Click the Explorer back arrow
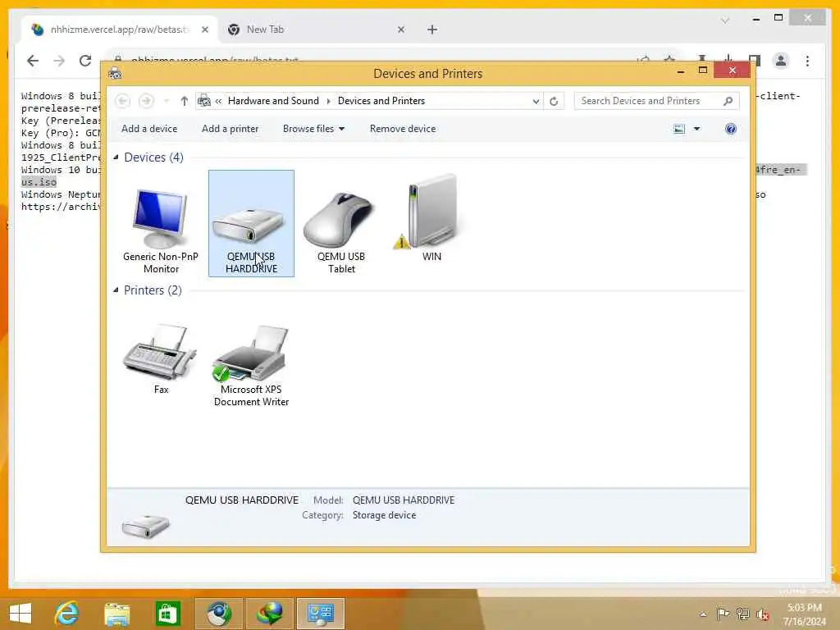Image resolution: width=840 pixels, height=630 pixels. [123, 101]
